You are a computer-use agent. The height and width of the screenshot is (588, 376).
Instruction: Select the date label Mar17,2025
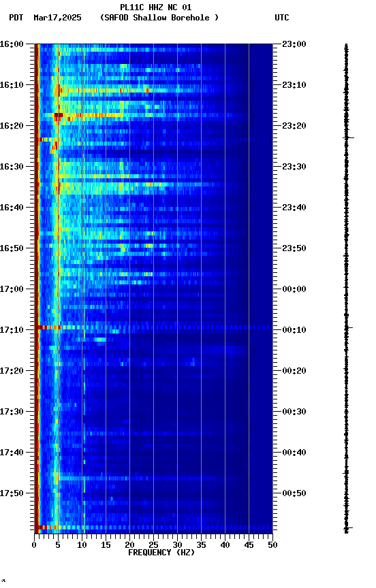coord(57,18)
